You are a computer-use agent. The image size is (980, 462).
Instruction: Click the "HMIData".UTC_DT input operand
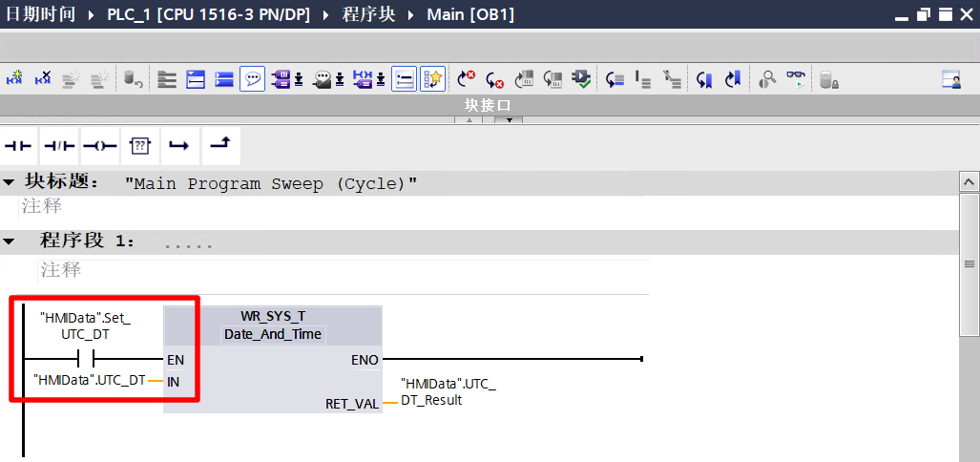(90, 380)
